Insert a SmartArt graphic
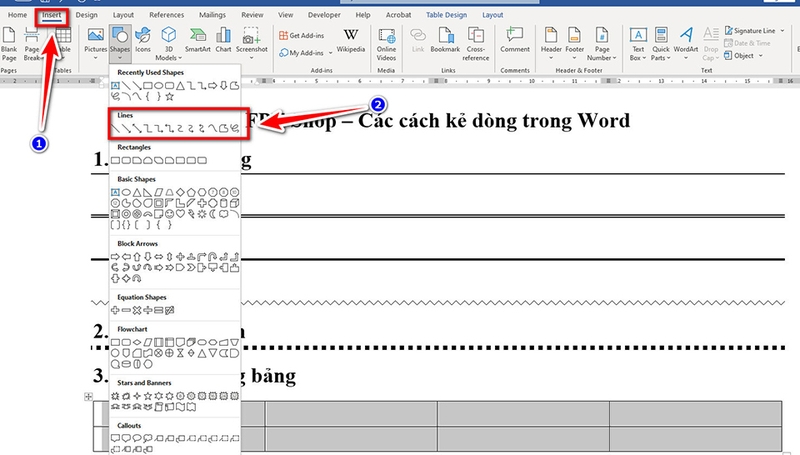 197,41
